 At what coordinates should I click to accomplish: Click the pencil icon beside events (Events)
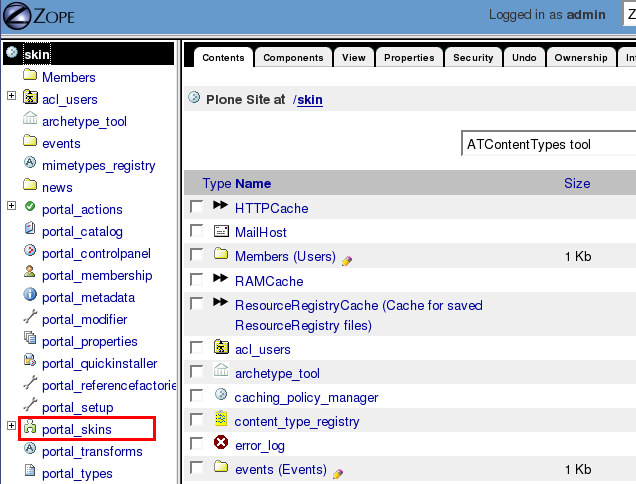(x=337, y=474)
